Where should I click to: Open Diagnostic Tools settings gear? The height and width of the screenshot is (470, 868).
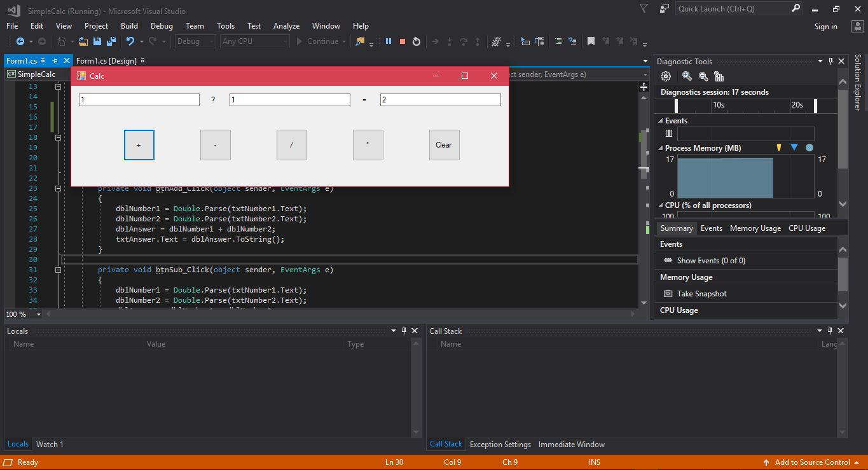[666, 76]
